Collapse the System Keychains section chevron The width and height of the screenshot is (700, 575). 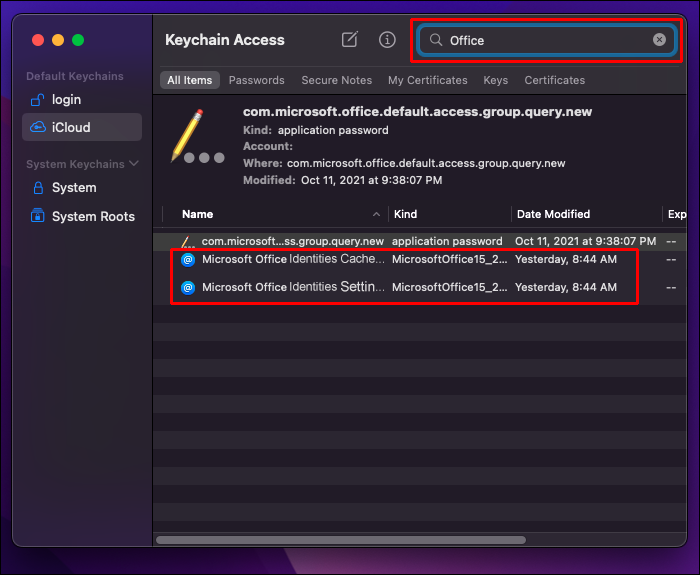[x=134, y=164]
